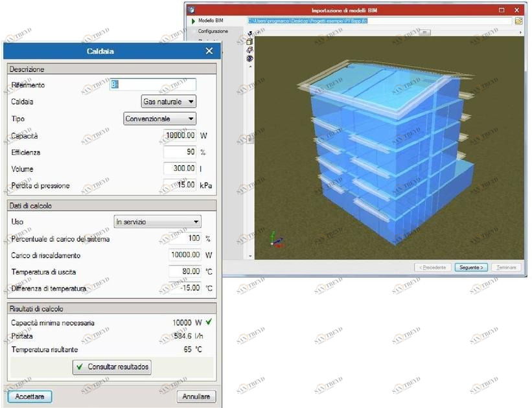The height and width of the screenshot is (408, 532).
Task: Click the Accettare button
Action: pos(29,396)
